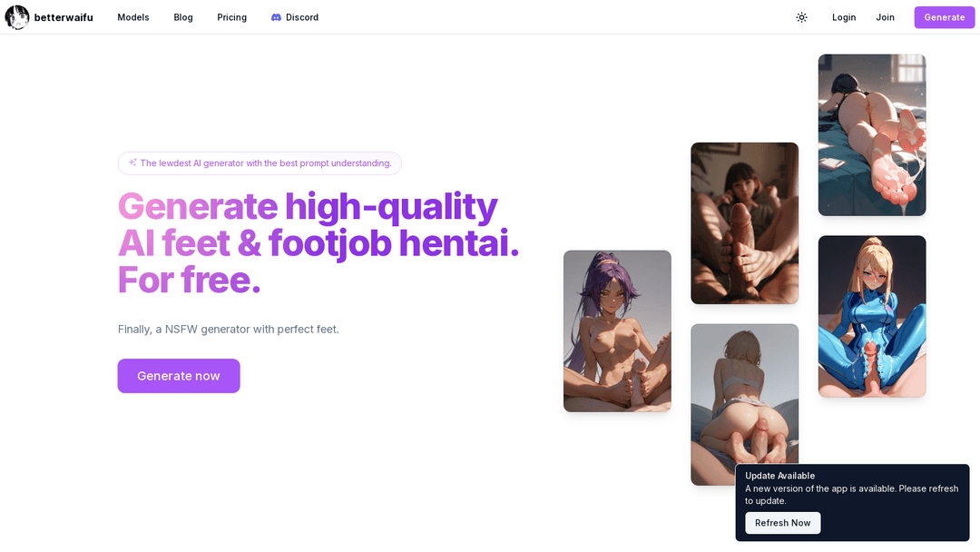Go to the Blog page

point(183,17)
